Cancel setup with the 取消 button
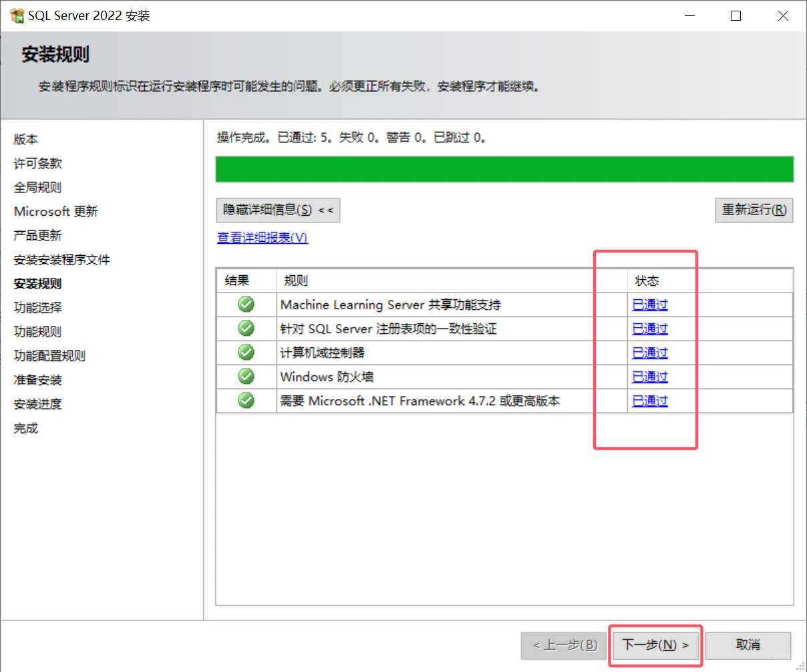807x672 pixels. click(x=748, y=645)
